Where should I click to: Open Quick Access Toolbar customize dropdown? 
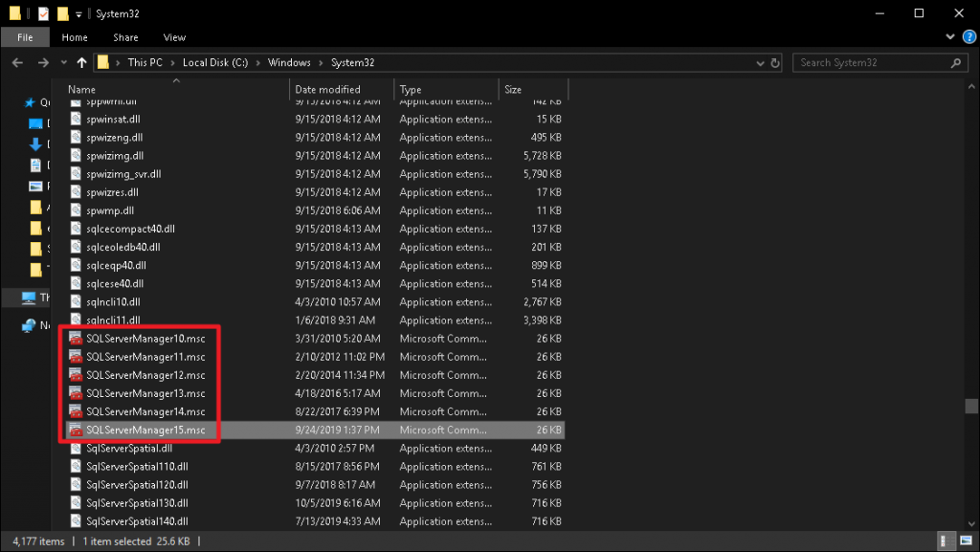click(78, 13)
